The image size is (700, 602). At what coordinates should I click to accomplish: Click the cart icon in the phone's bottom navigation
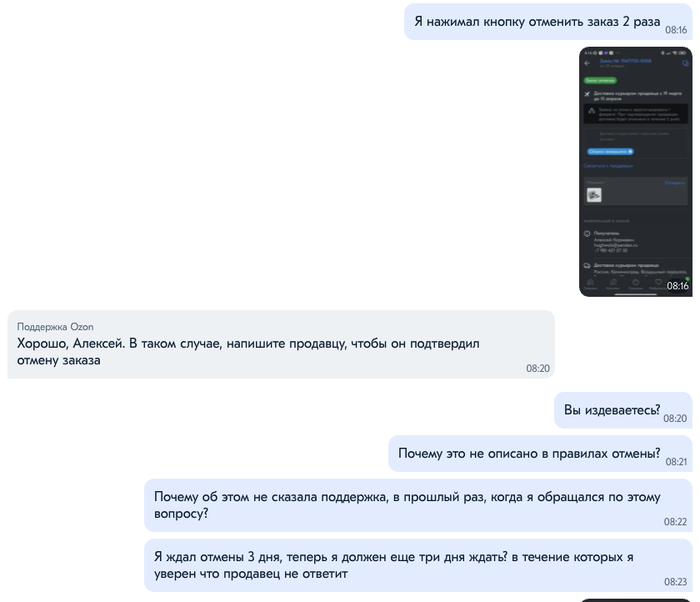(x=636, y=283)
